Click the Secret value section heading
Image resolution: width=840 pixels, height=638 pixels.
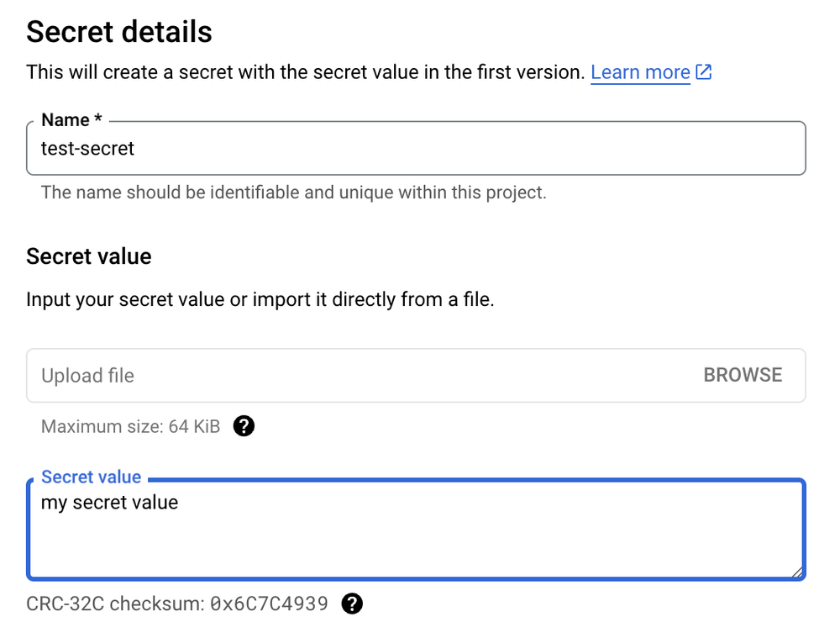tap(88, 256)
